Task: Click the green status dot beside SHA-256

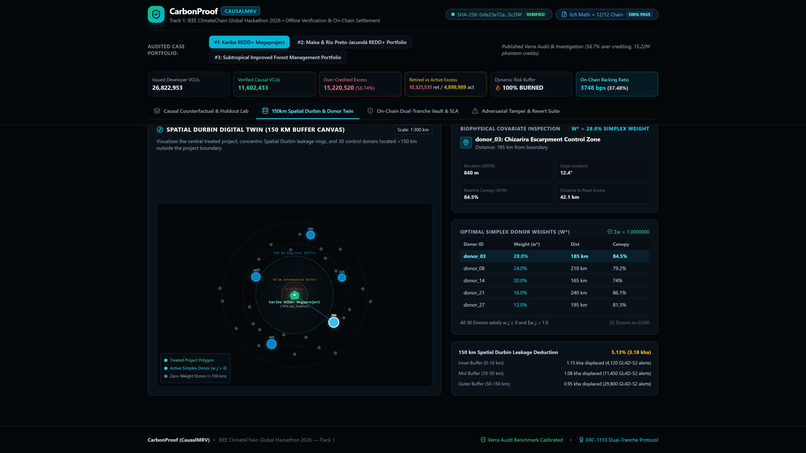Action: 453,14
